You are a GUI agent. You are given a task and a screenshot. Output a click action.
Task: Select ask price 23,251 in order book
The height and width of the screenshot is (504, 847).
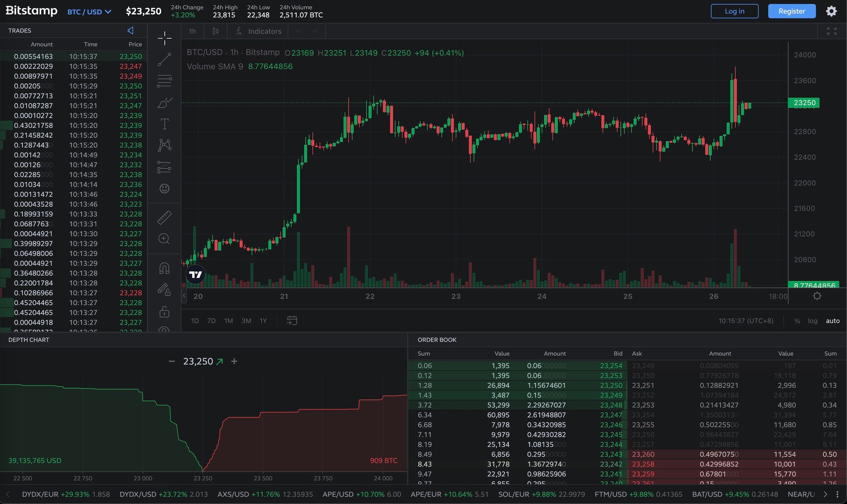tap(643, 385)
